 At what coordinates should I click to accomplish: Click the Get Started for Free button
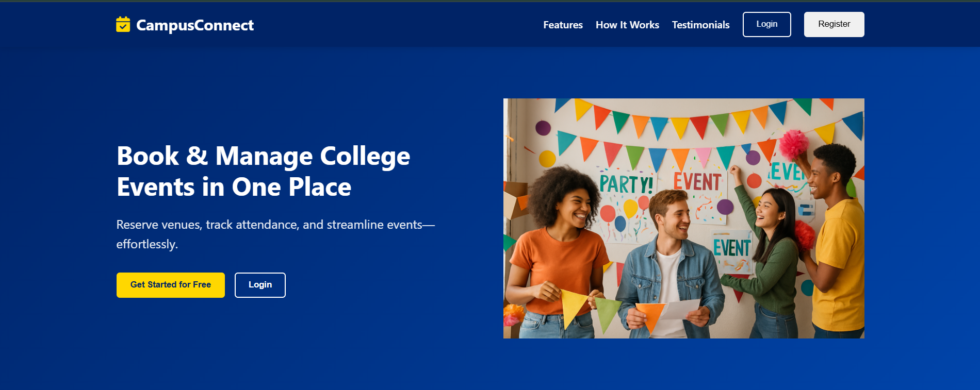pyautogui.click(x=171, y=285)
